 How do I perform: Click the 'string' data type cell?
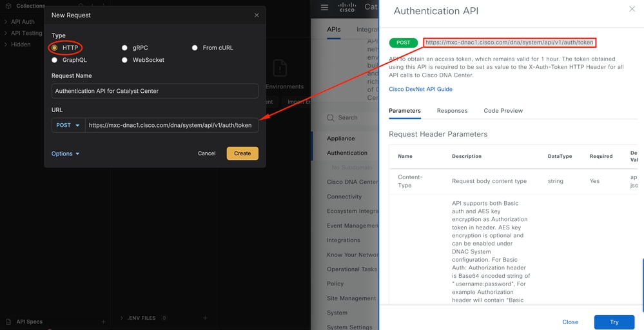point(555,181)
